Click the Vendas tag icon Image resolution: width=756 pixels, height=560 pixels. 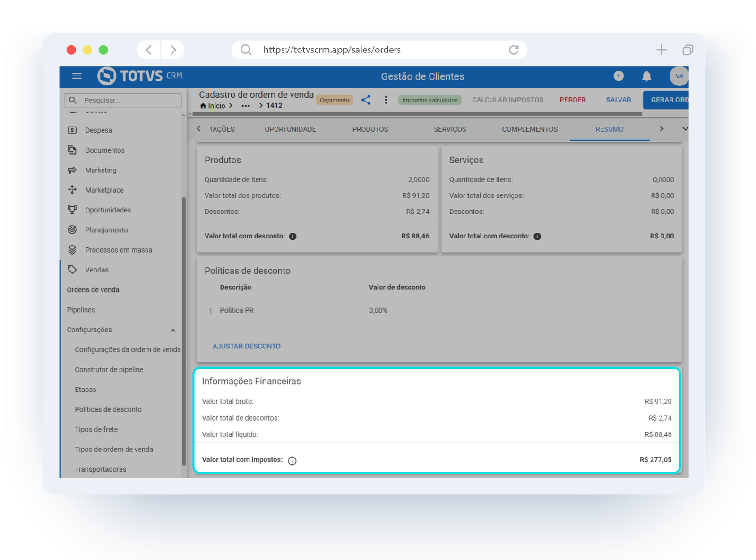coord(72,270)
